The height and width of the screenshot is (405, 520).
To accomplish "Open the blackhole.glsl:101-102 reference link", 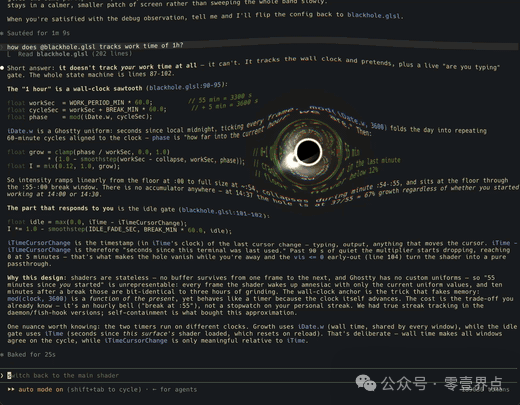I will [223, 212].
